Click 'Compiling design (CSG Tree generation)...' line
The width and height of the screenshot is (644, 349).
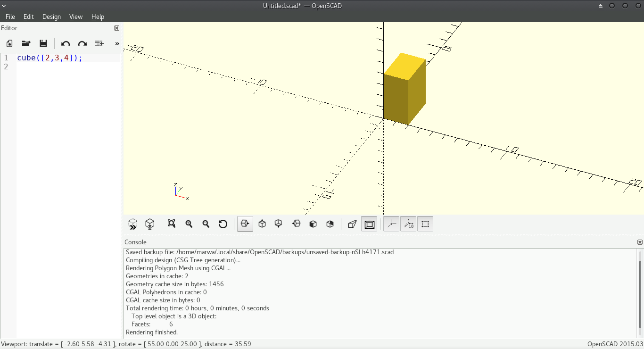[183, 260]
